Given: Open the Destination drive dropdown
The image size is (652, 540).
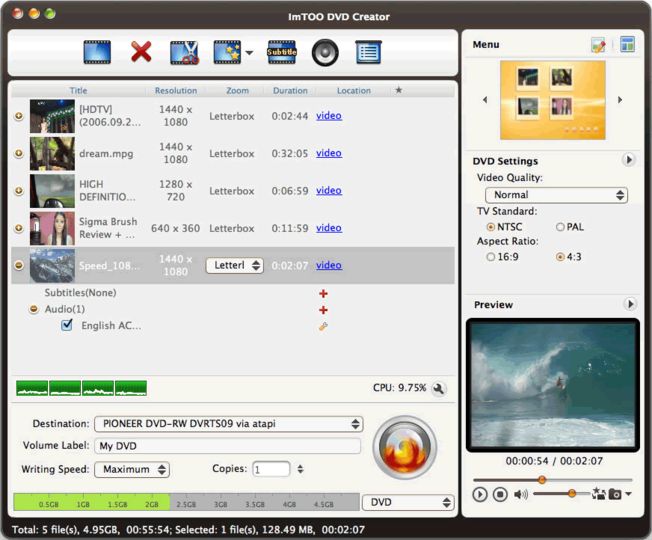Looking at the screenshot, I should coord(229,424).
